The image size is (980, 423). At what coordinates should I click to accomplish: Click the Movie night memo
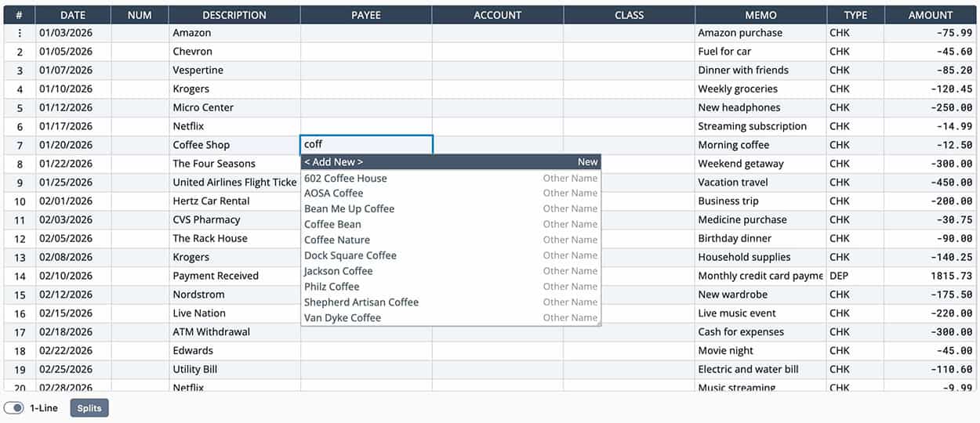coord(760,351)
